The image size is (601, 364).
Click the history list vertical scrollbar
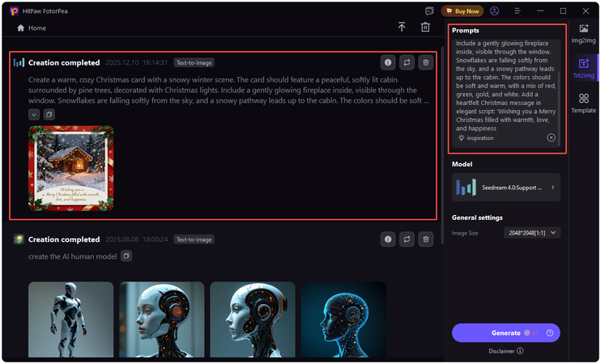441,146
